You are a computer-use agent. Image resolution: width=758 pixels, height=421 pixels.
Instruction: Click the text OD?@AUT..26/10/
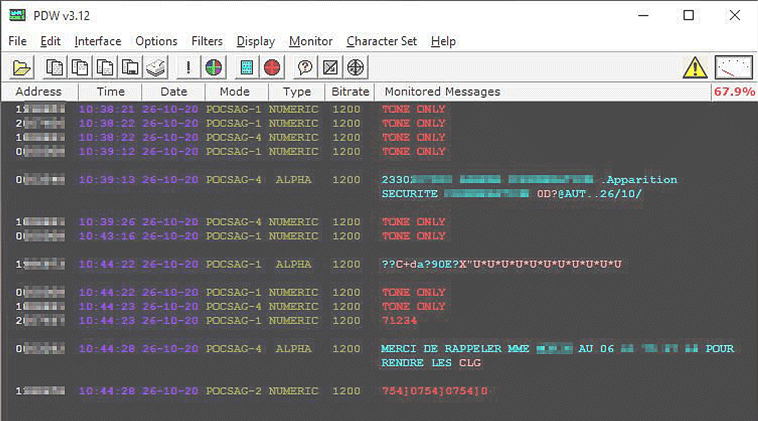click(x=589, y=194)
